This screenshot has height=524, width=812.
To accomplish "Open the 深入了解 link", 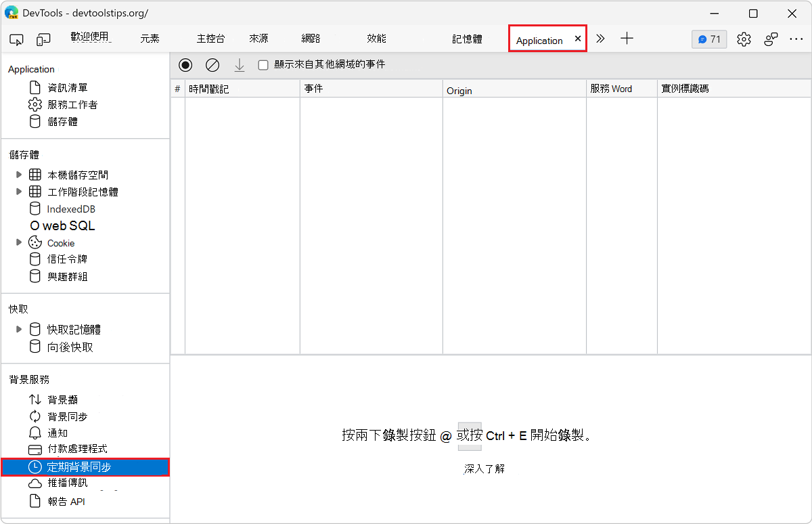I will (483, 468).
